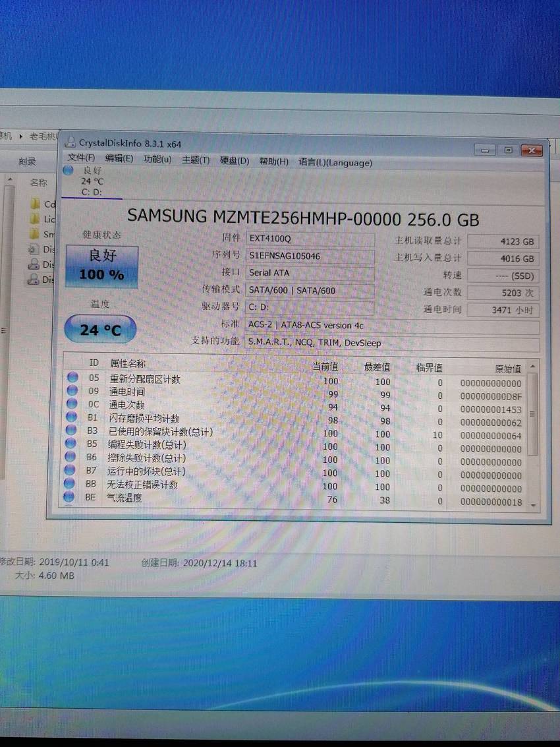This screenshot has height=747, width=560.
Task: Click the power on hours 3471 小时
Action: [x=503, y=310]
